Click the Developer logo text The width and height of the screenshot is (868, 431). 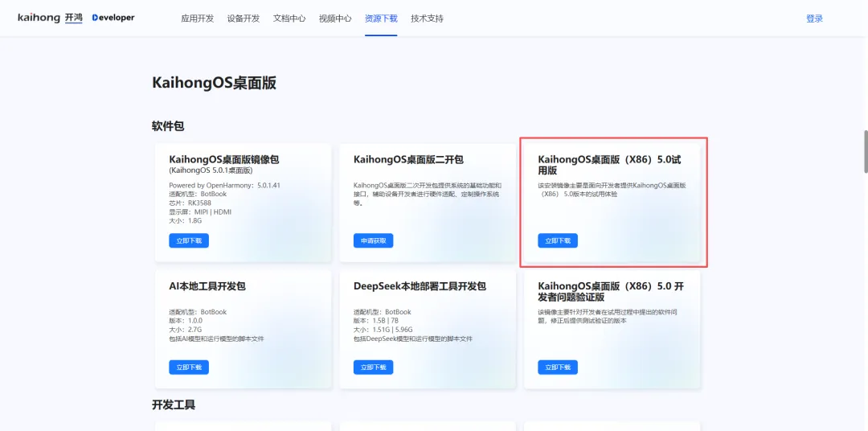pos(113,18)
